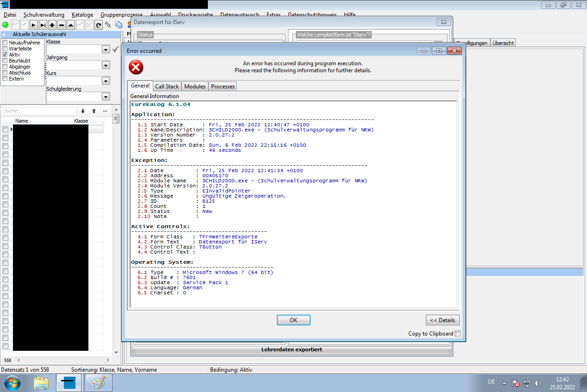The height and width of the screenshot is (392, 587).
Task: Jump to last record button
Action: pyautogui.click(x=43, y=25)
